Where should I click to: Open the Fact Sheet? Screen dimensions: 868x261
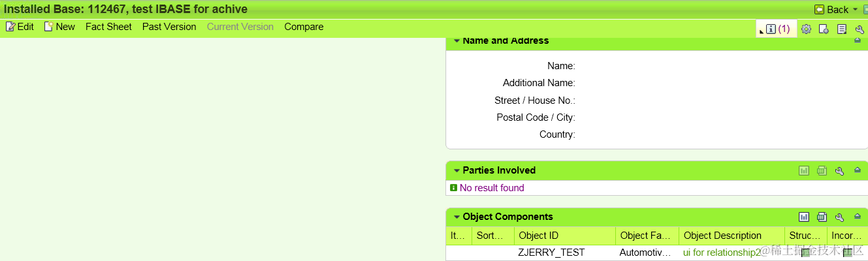(x=108, y=27)
